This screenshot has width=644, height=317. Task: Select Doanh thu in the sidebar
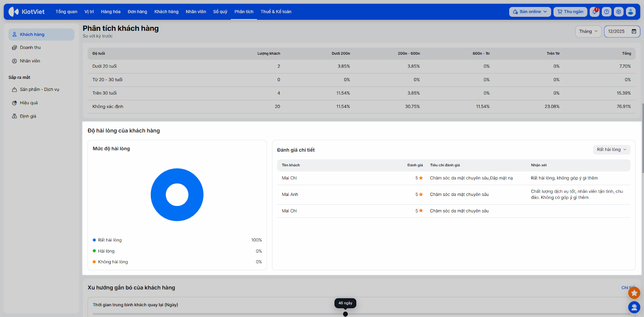point(30,47)
